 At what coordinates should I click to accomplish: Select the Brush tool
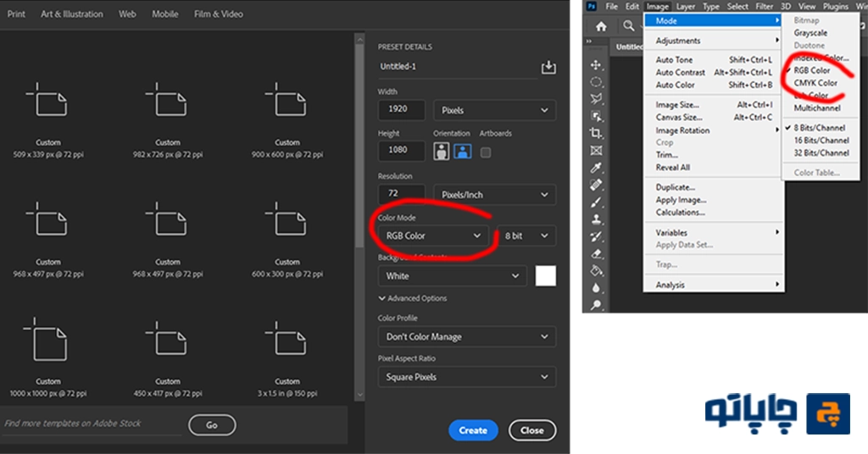pyautogui.click(x=597, y=202)
